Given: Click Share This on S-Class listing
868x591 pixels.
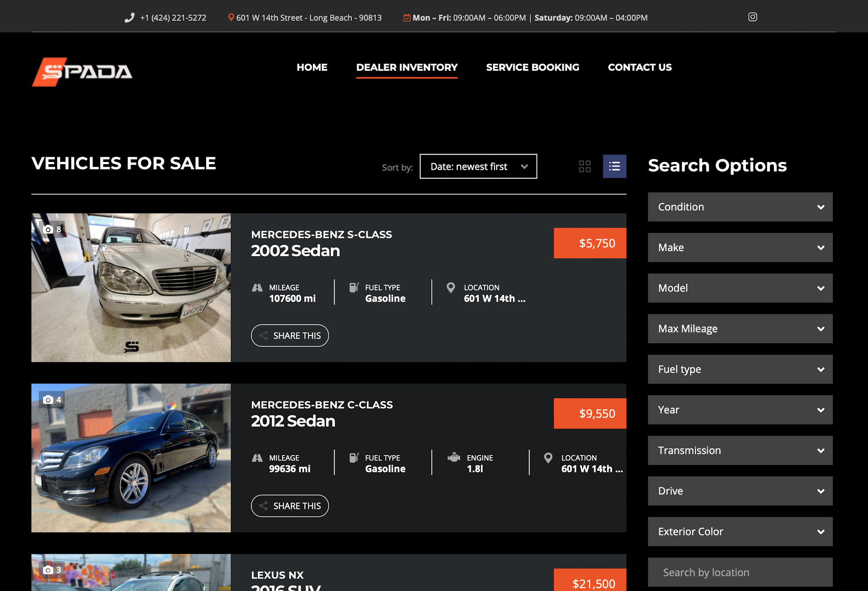Looking at the screenshot, I should click(290, 336).
